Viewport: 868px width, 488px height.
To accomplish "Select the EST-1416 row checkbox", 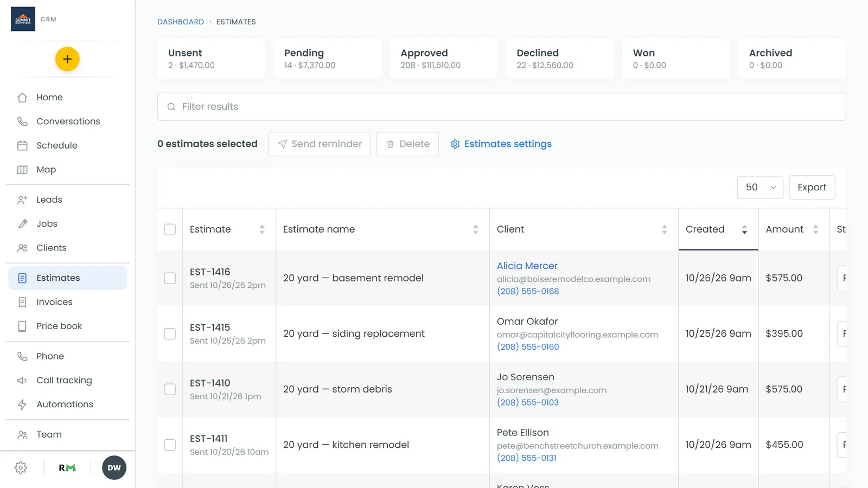I will 170,278.
